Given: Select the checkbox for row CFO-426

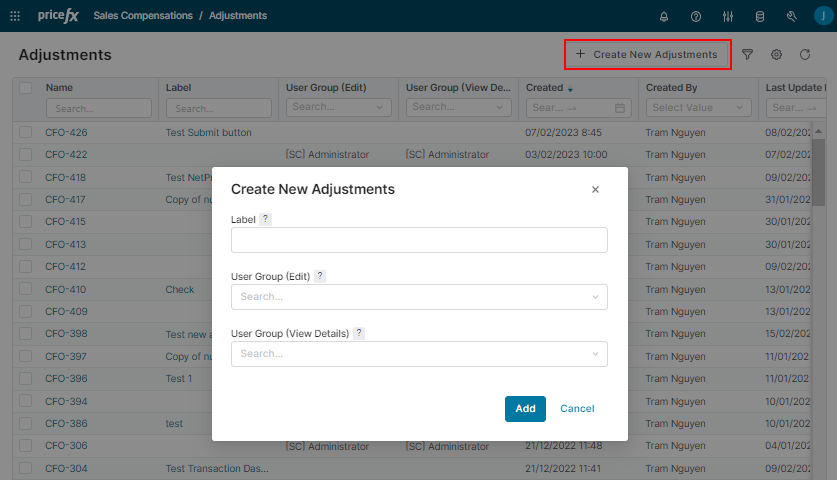Looking at the screenshot, I should pos(26,132).
